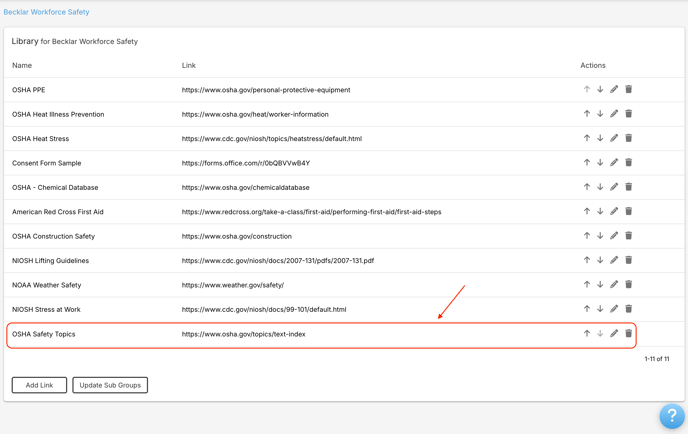Click the Link column header
Viewport: 688px width, 434px height.
coord(189,65)
